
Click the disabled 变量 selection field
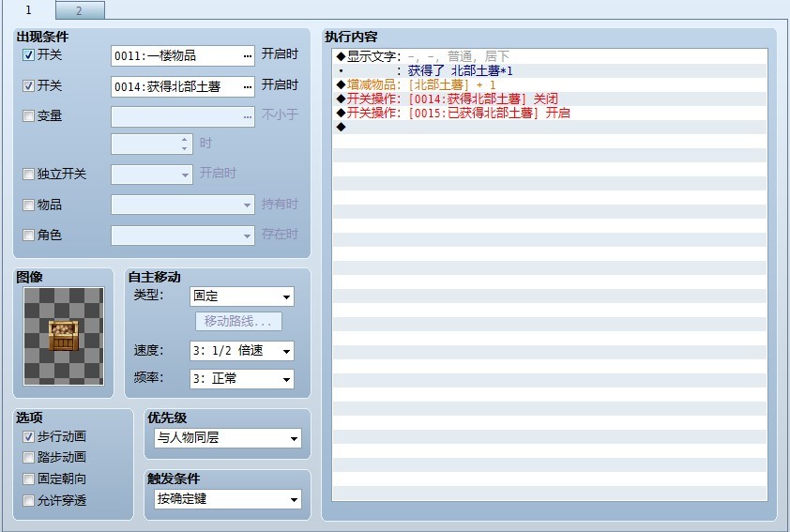182,116
